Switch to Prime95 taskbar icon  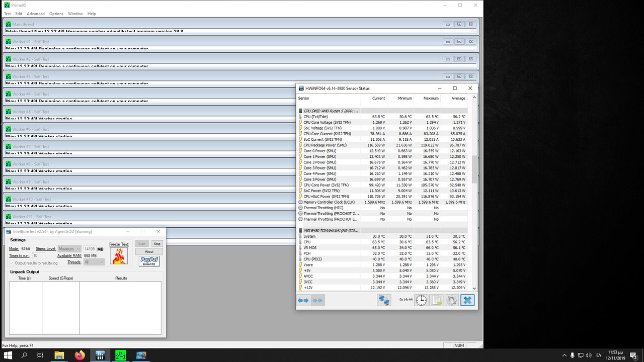tap(121, 355)
